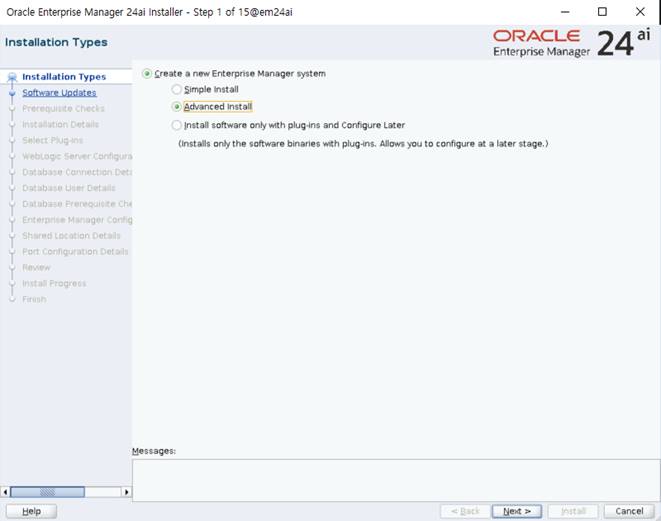
Task: Maximize the installer window
Action: click(x=602, y=12)
